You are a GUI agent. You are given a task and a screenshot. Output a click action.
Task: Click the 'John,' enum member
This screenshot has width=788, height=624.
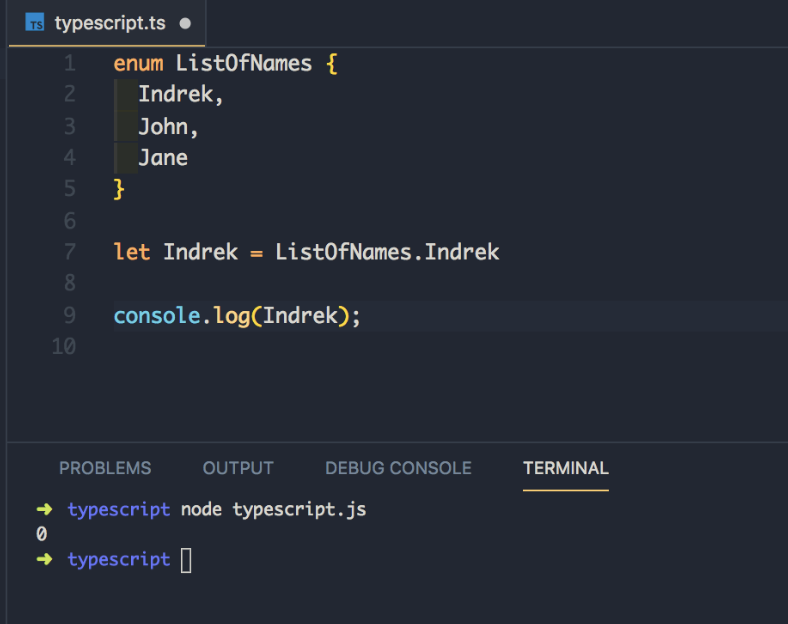point(168,127)
